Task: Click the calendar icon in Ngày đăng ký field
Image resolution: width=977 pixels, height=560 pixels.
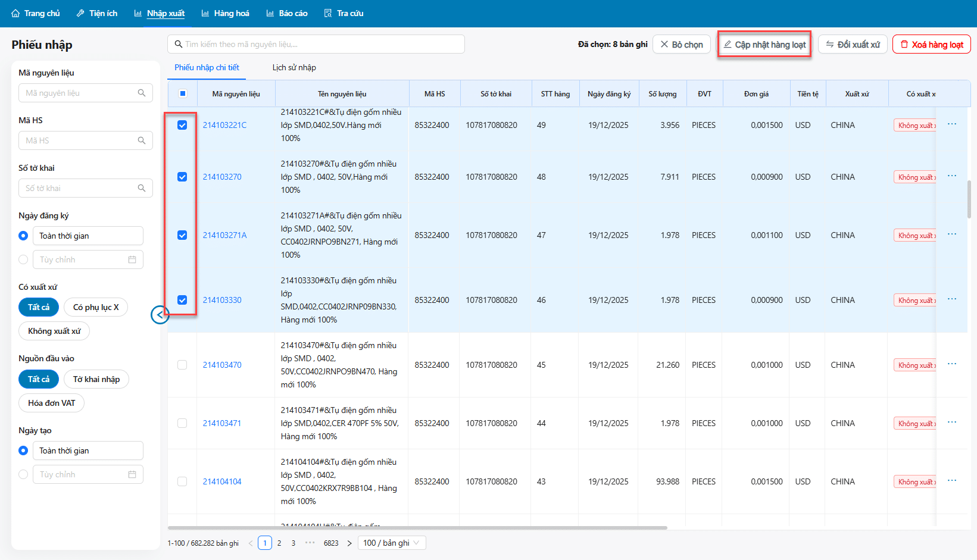Action: pos(132,259)
